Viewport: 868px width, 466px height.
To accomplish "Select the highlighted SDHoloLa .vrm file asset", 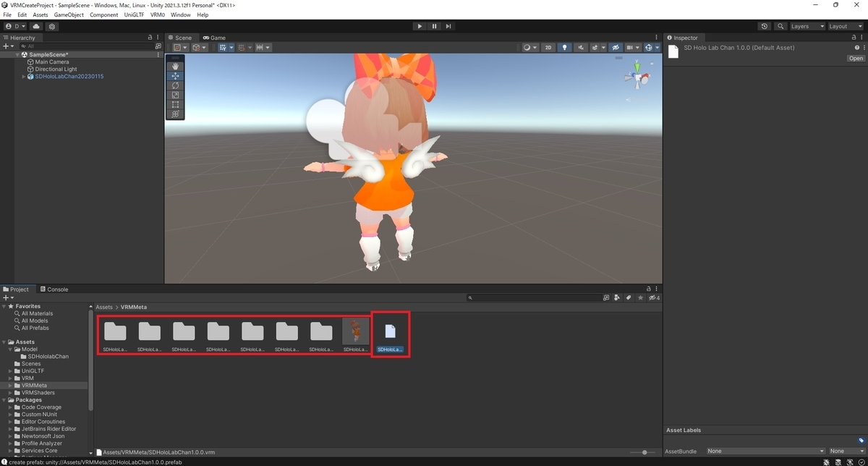I will coord(390,334).
